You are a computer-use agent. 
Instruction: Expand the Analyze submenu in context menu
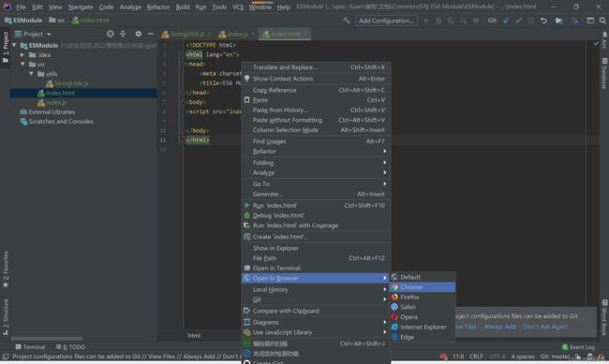[x=316, y=173]
